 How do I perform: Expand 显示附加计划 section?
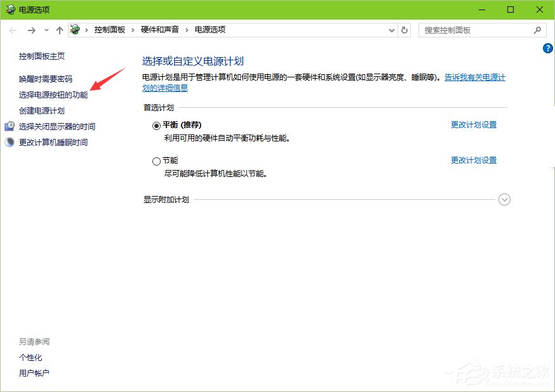click(504, 199)
